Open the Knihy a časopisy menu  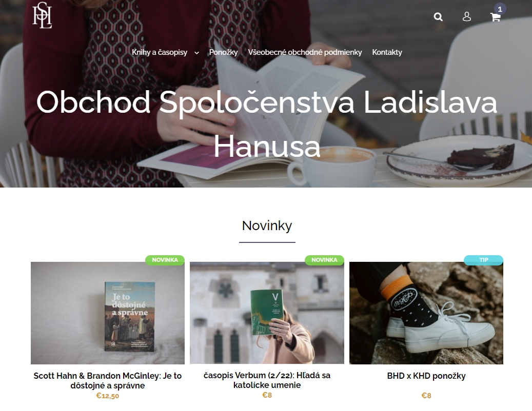click(160, 52)
